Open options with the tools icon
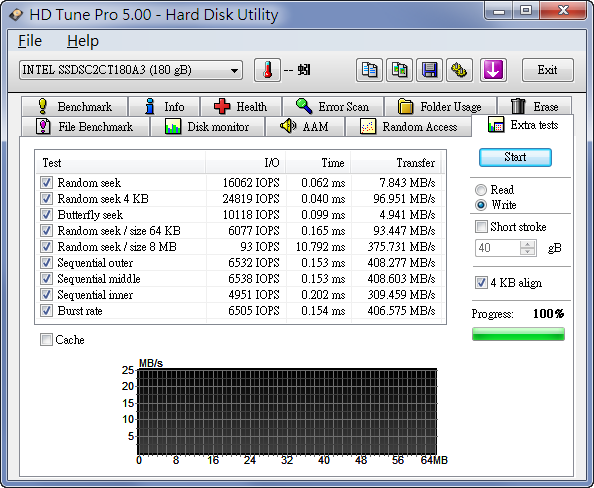The width and height of the screenshot is (594, 488). point(459,70)
